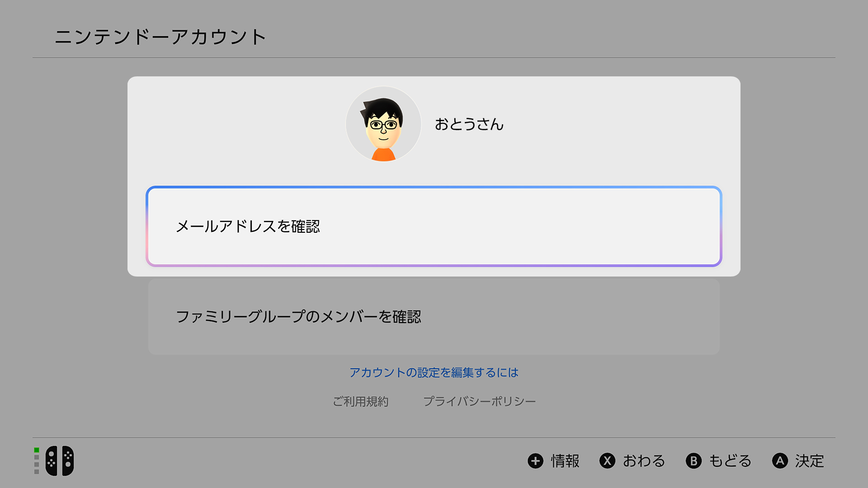Click the B button icon for もどる
Viewport: 868px width, 488px height.
pyautogui.click(x=694, y=461)
